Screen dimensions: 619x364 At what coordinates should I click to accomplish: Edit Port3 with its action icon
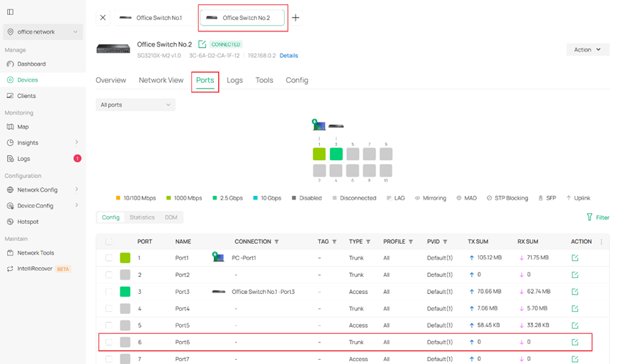pos(575,292)
